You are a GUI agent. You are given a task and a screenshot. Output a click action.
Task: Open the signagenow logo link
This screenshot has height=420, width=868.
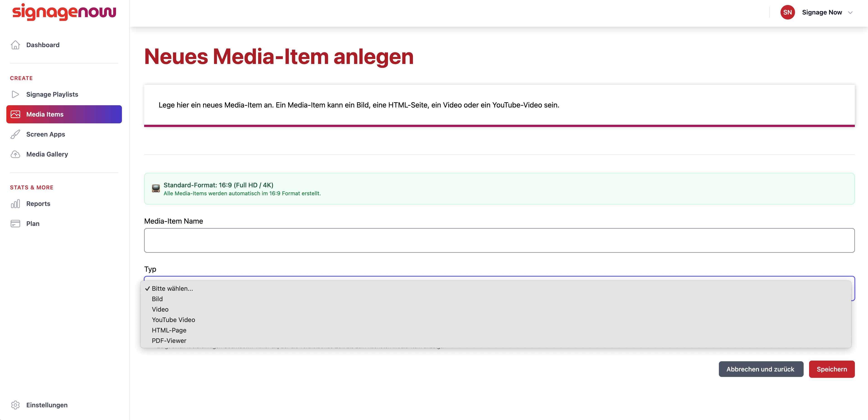64,12
